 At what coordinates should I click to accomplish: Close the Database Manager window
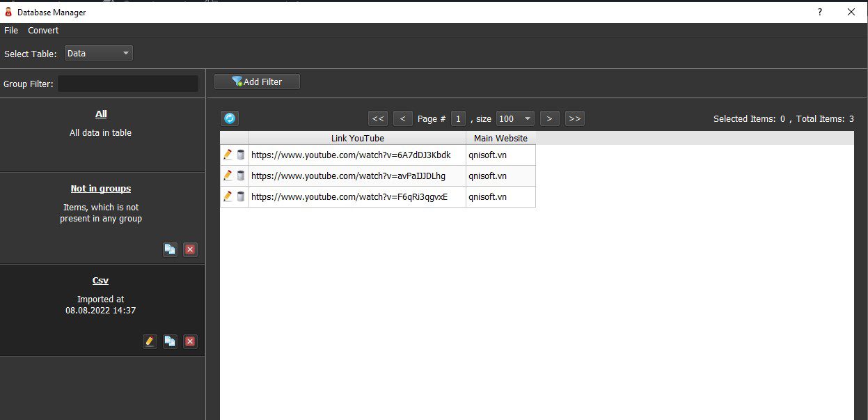[x=851, y=12]
